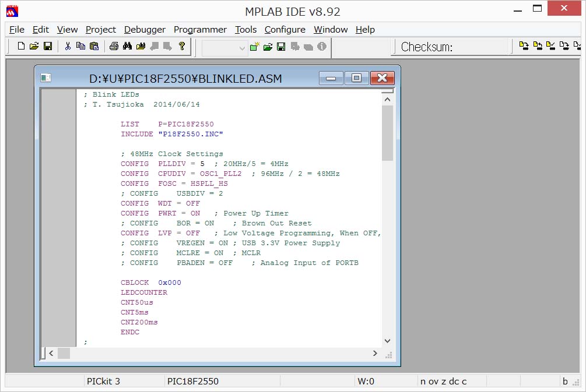
Task: Click the 'CONFIG PWRT = ON' line
Action: click(160, 213)
